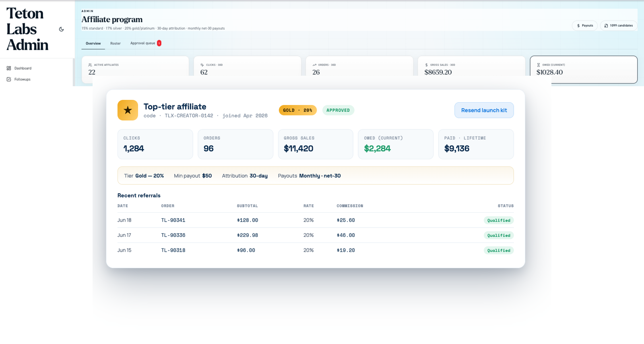Click the GOLD 20% tier badge
The height and width of the screenshot is (344, 644).
pyautogui.click(x=298, y=110)
